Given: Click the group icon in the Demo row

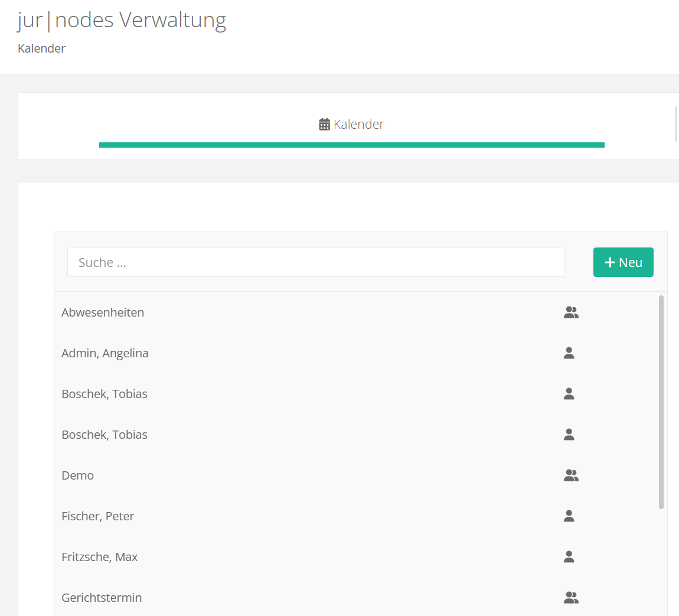Looking at the screenshot, I should point(571,475).
